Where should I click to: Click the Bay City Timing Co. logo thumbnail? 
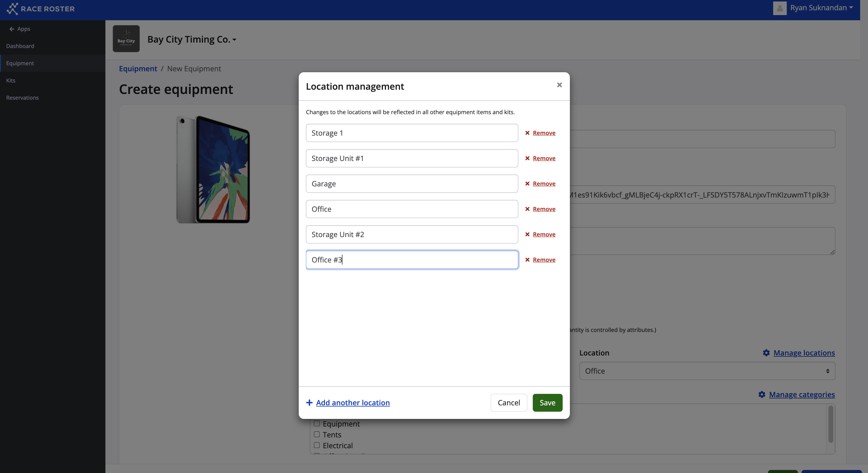pyautogui.click(x=126, y=39)
